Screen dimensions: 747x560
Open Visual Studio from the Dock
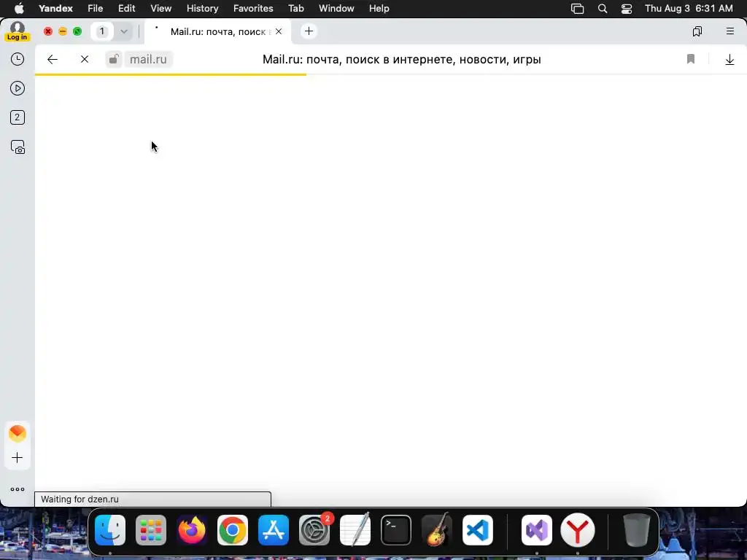pyautogui.click(x=537, y=530)
